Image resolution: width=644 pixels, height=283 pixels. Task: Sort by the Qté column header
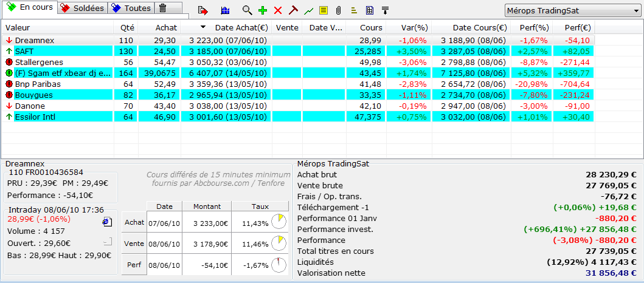[x=126, y=27]
